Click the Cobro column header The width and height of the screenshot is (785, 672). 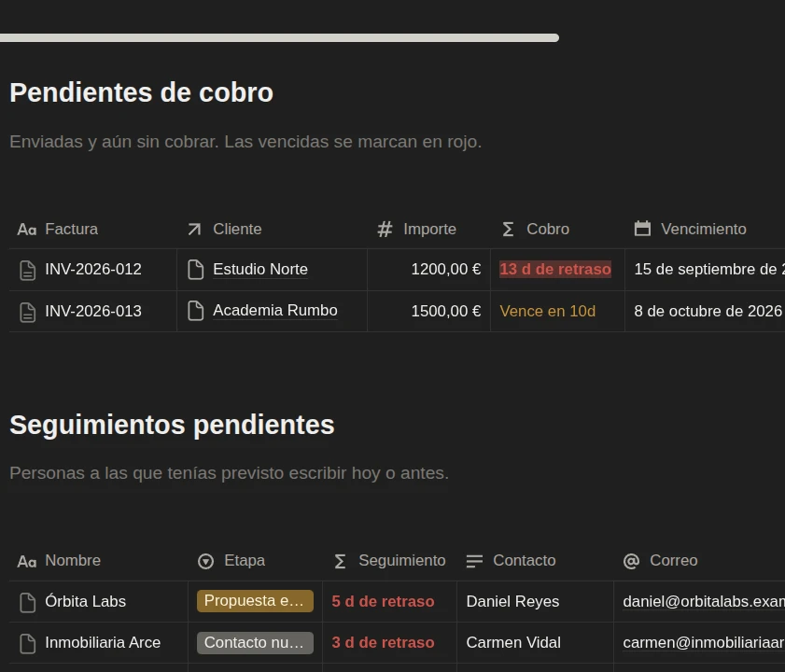tap(557, 229)
